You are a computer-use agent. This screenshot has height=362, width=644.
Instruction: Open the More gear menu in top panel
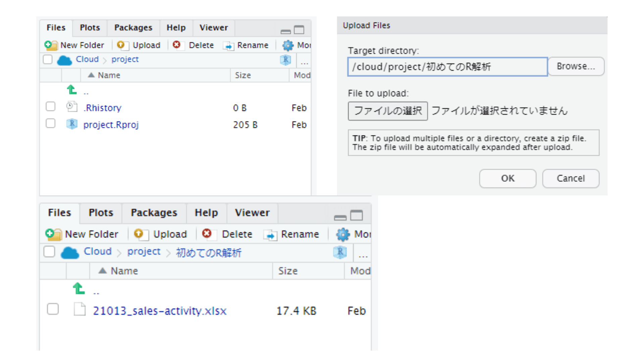pos(288,45)
